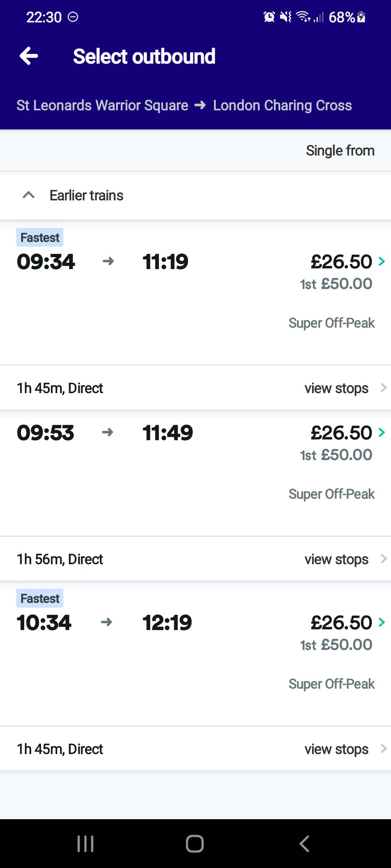This screenshot has height=868, width=391.
Task: Tap the back arrow in header
Action: pyautogui.click(x=29, y=56)
